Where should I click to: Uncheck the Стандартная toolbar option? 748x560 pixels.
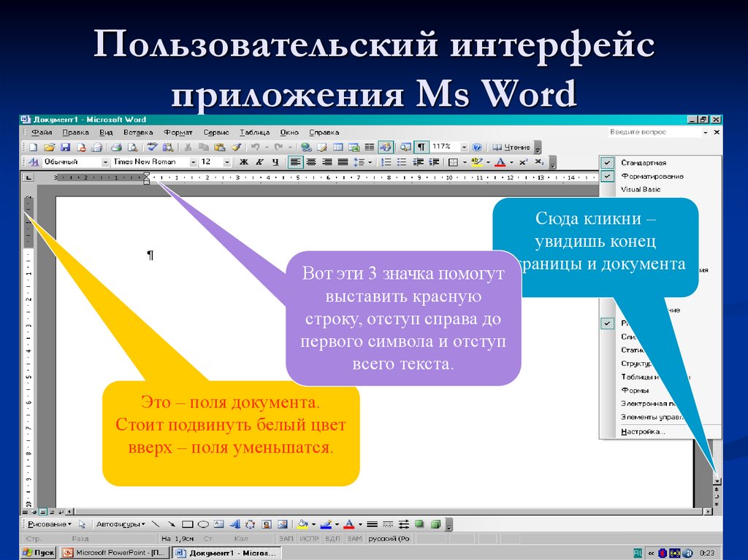point(643,163)
